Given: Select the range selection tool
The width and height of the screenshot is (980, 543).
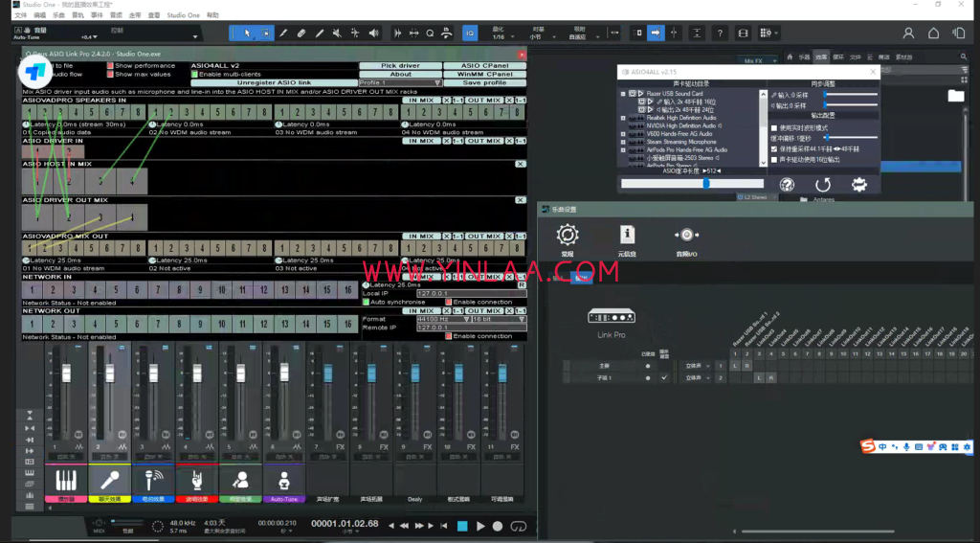Looking at the screenshot, I should click(266, 34).
